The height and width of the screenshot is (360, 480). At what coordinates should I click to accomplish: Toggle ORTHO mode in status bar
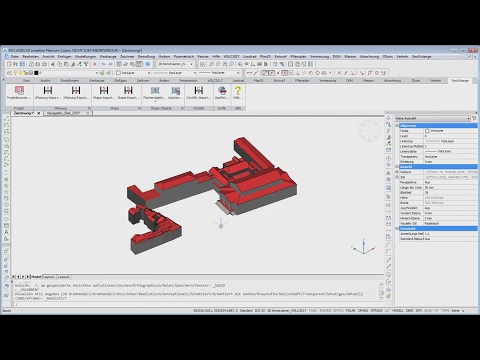pyautogui.click(x=338, y=310)
